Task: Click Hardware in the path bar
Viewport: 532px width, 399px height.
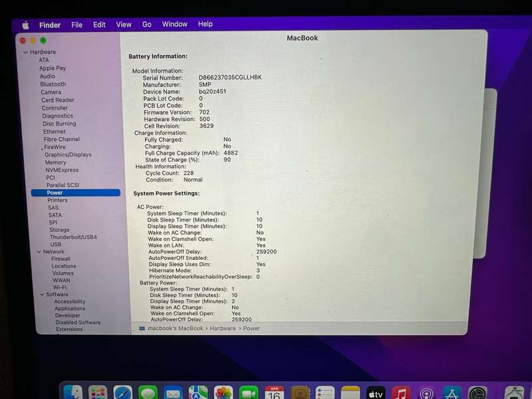Action: point(223,329)
